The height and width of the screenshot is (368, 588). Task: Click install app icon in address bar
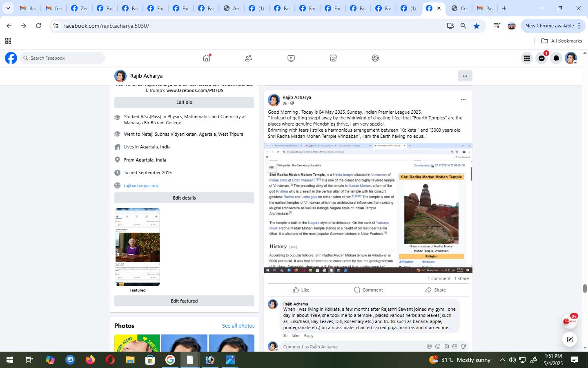(x=450, y=26)
